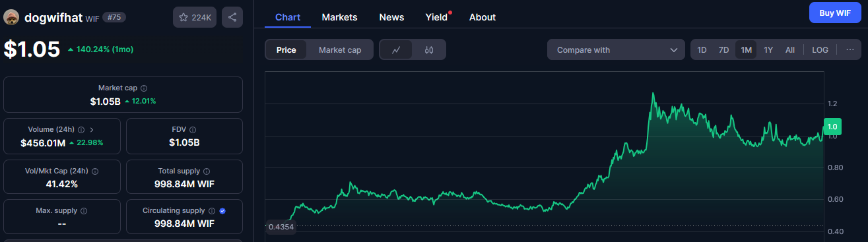The width and height of the screenshot is (868, 242).
Task: Open the About tab
Action: pyautogui.click(x=483, y=17)
